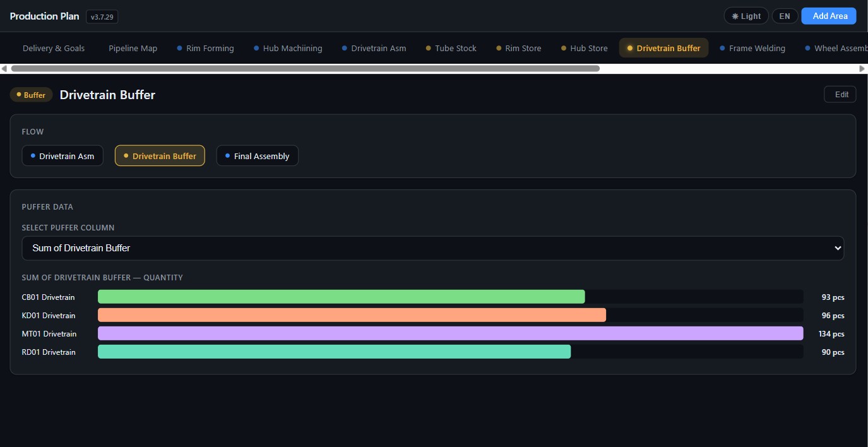
Task: Switch to Light theme toggle
Action: click(746, 16)
